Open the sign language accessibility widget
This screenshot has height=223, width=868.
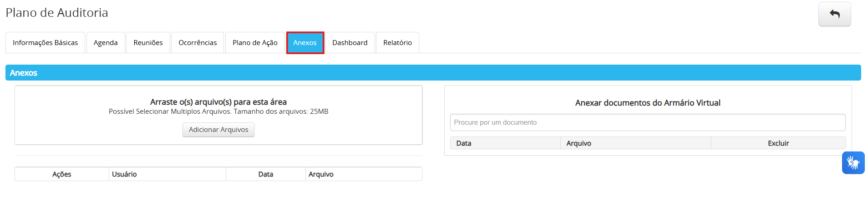click(x=853, y=162)
